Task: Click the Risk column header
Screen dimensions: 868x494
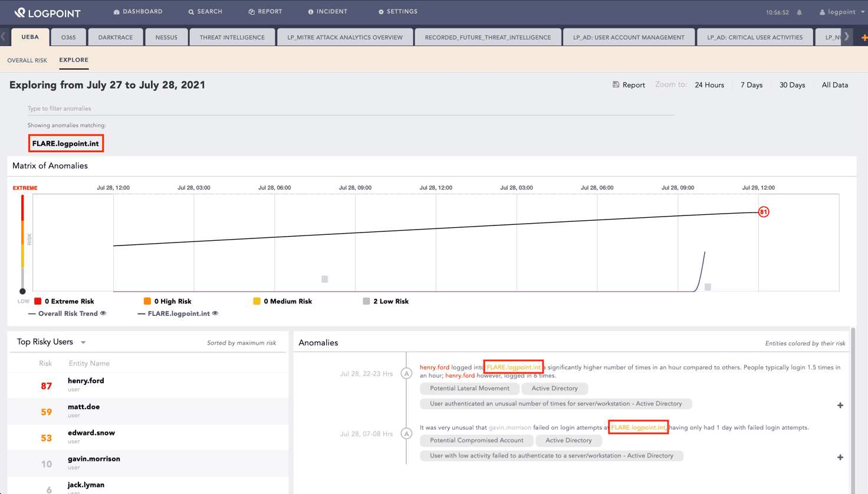Action: point(45,364)
